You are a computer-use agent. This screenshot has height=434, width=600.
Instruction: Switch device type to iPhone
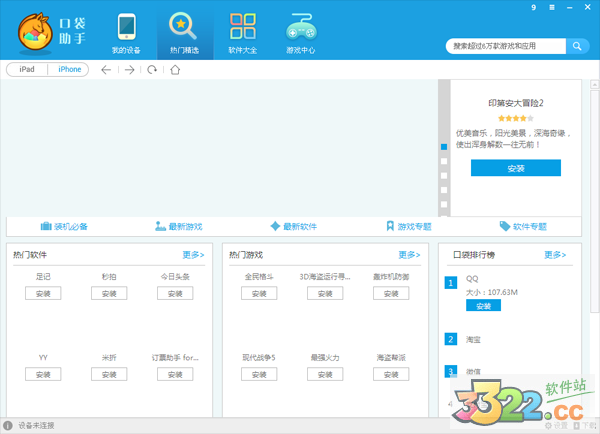[x=69, y=70]
